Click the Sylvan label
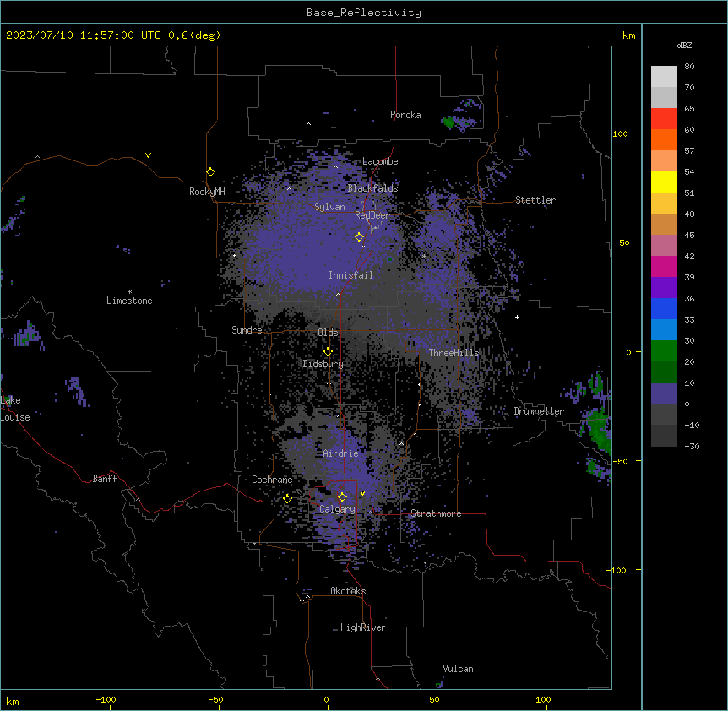Viewport: 728px width, 711px height. coord(329,207)
